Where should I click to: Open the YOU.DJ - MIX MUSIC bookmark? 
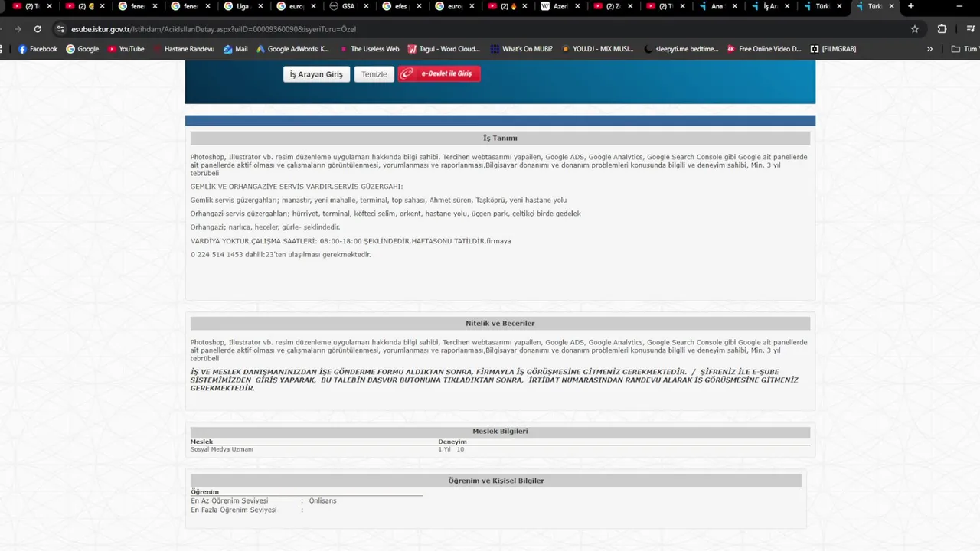[x=598, y=49]
